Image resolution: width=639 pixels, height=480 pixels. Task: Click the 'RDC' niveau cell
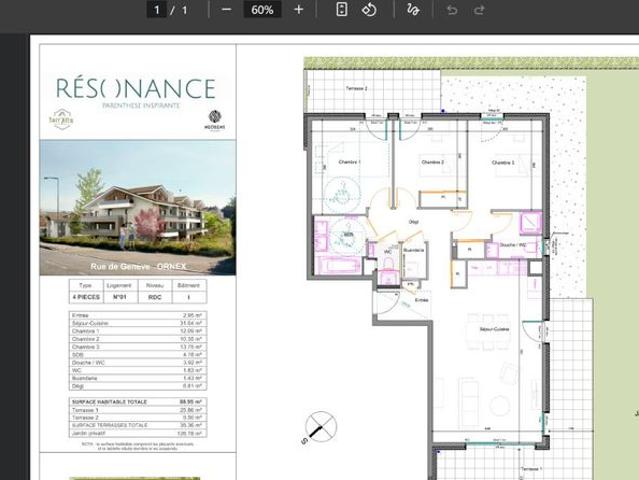(155, 297)
